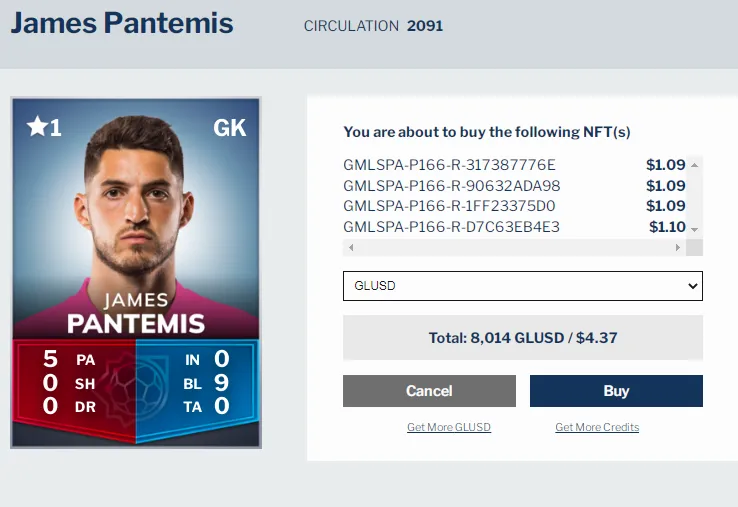Image resolution: width=738 pixels, height=507 pixels.
Task: Click the blue IN BL TA stats panel
Action: 198,388
